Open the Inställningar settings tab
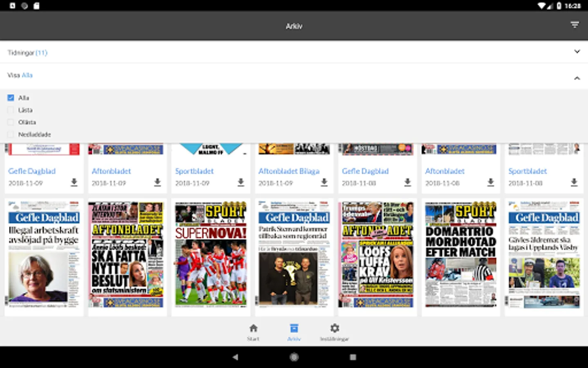 (334, 332)
